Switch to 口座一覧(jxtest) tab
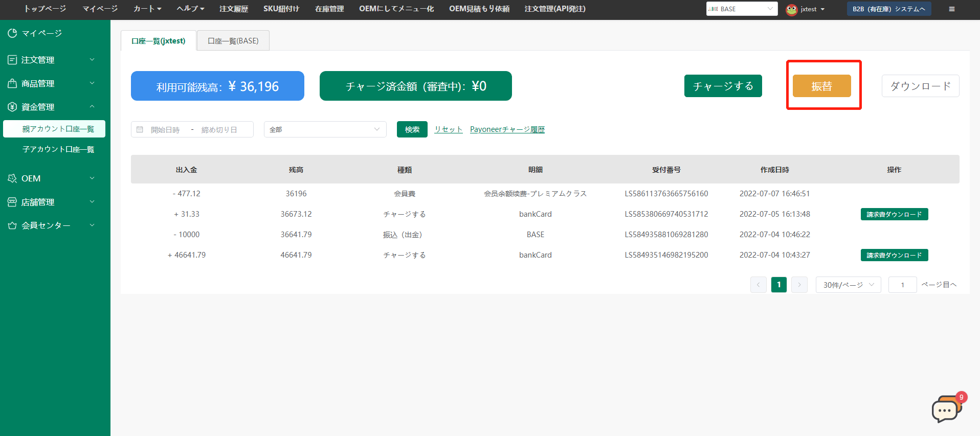 coord(159,41)
